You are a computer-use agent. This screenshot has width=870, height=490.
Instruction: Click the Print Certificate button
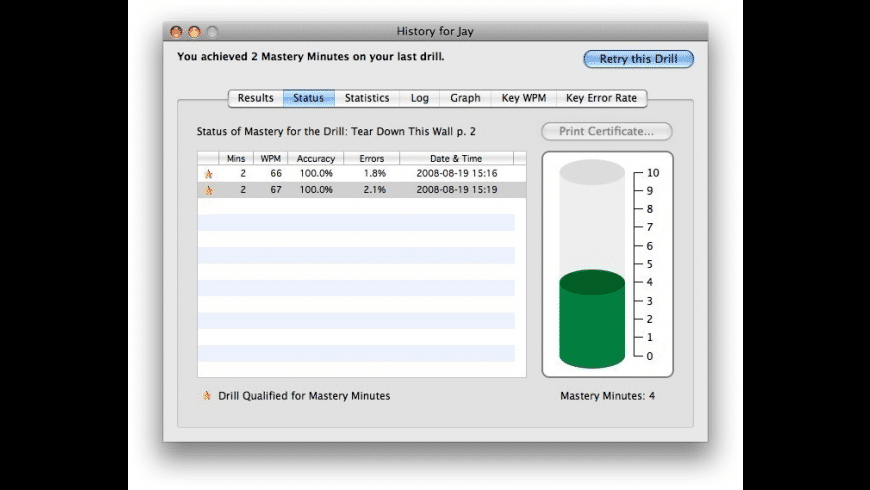[606, 132]
